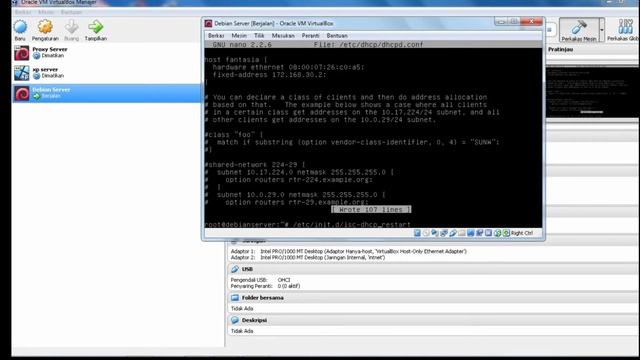Image resolution: width=640 pixels, height=360 pixels.
Task: Click the fixed-address 172.168.30.2 line
Action: point(269,75)
